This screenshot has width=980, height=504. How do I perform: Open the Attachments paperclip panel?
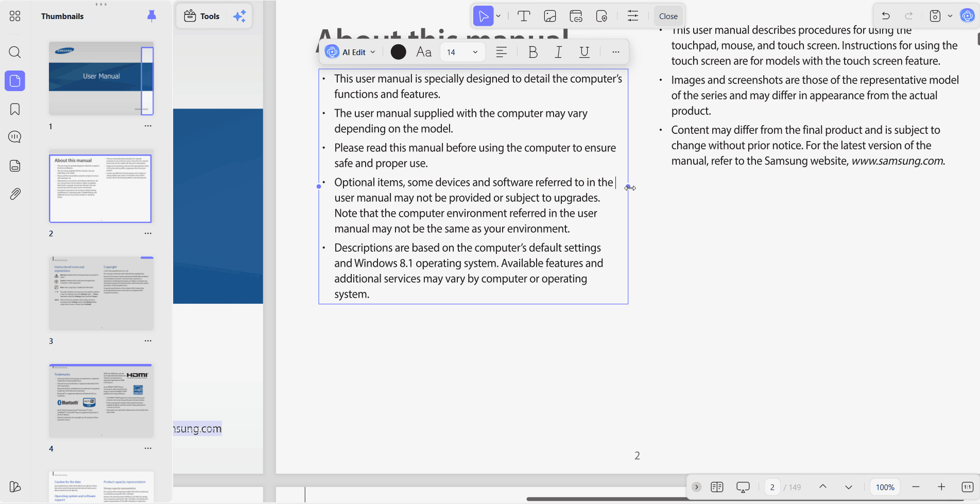pos(15,194)
